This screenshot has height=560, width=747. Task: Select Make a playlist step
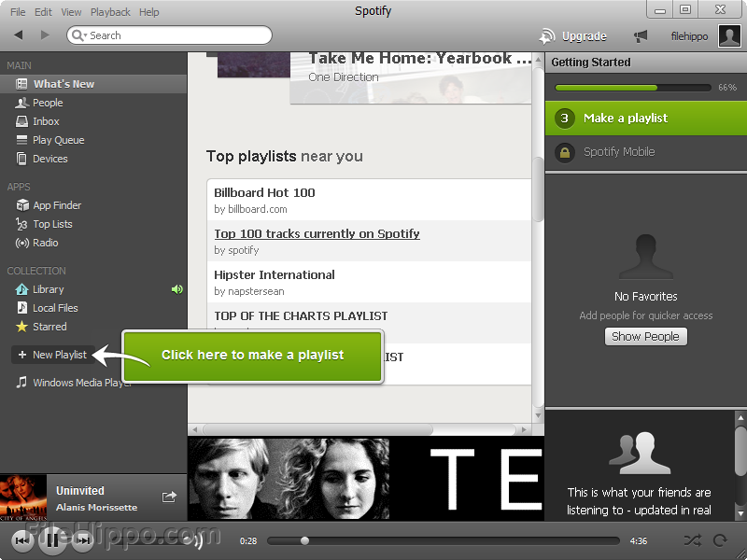[646, 119]
